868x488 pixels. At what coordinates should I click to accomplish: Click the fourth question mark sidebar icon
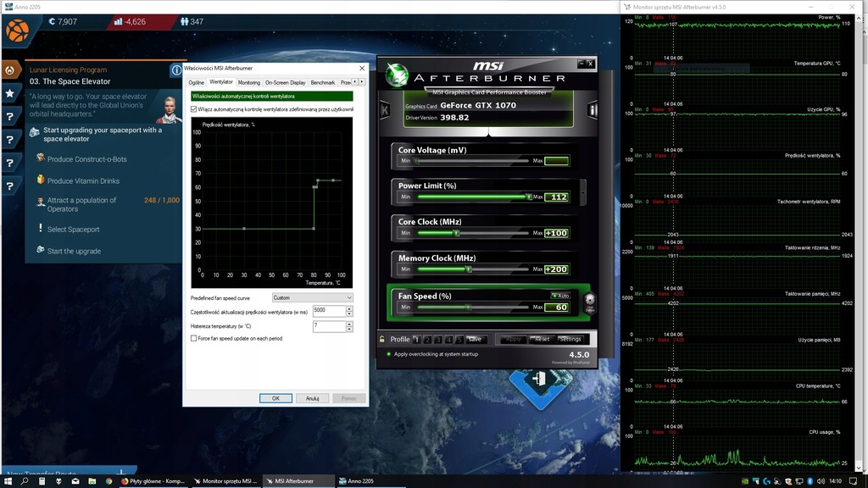point(10,186)
